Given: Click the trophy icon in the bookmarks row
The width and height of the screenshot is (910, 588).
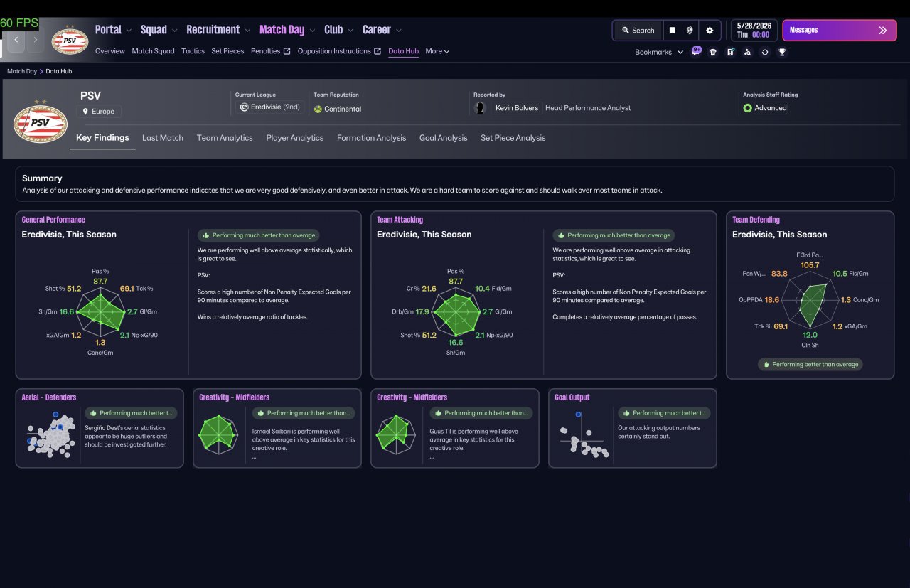Looking at the screenshot, I should 782,52.
